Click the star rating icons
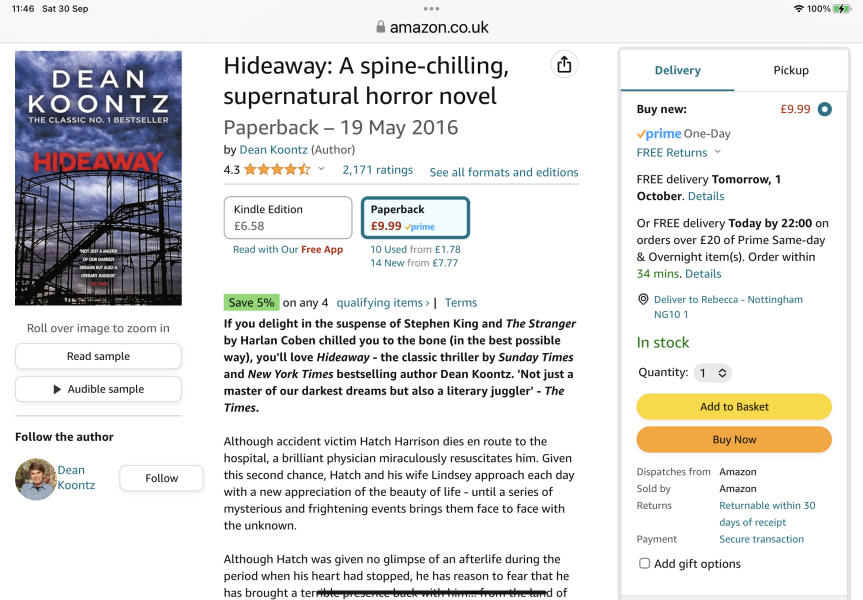The height and width of the screenshot is (600, 863). tap(277, 170)
